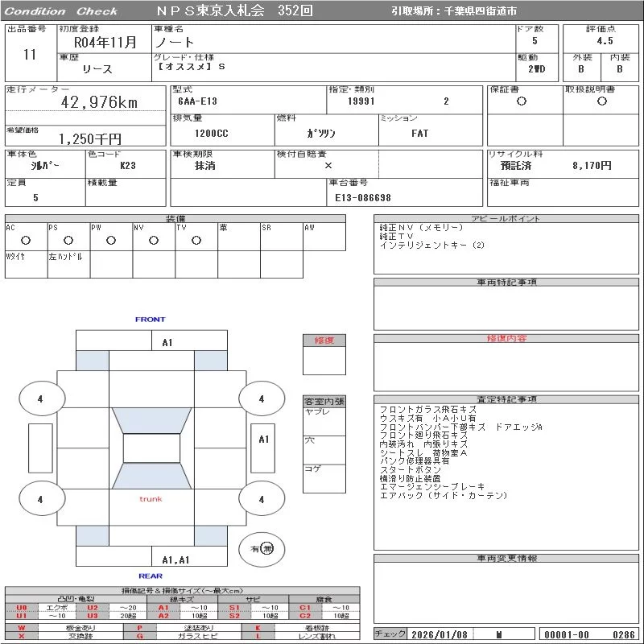Viewport: 644px width, 644px height.
Task: Click first registration R04年11月
Action: (105, 42)
